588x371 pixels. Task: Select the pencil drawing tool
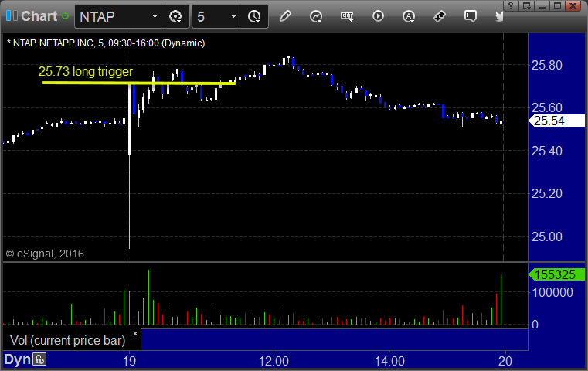(285, 16)
